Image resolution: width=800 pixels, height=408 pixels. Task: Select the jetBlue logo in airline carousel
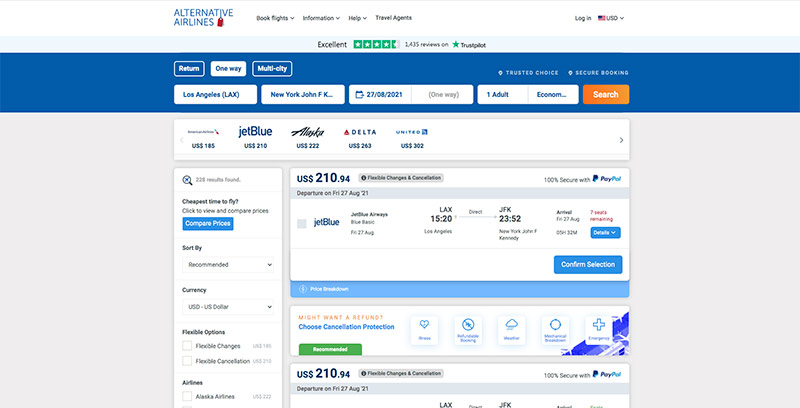[x=255, y=132]
